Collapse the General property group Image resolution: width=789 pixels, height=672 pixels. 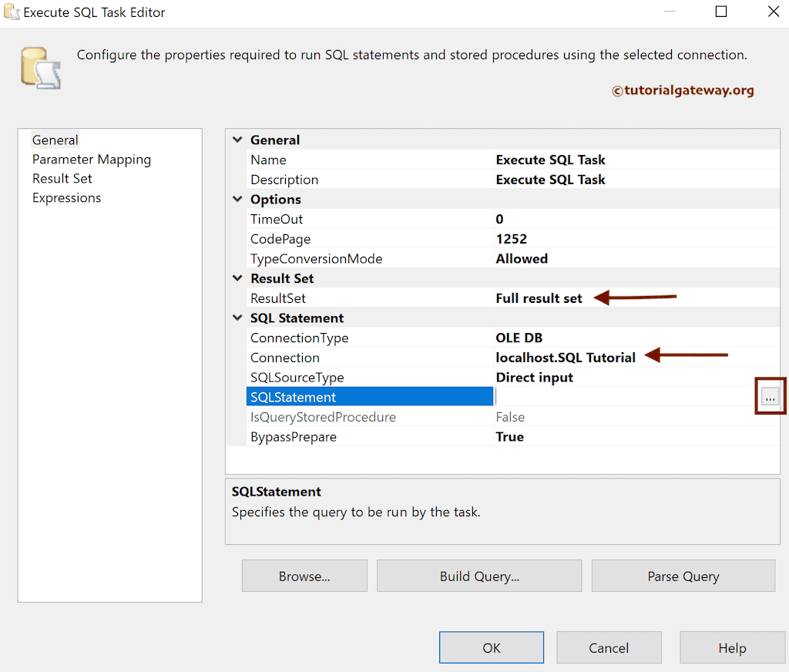pos(237,139)
